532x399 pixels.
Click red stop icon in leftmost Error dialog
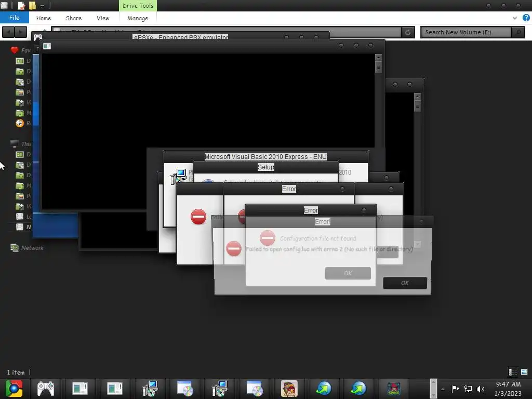click(x=198, y=217)
